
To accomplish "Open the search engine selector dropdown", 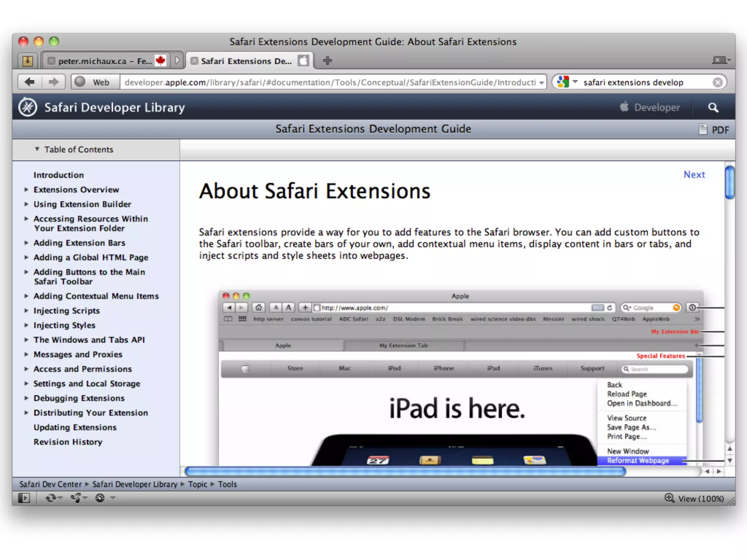I will click(575, 82).
